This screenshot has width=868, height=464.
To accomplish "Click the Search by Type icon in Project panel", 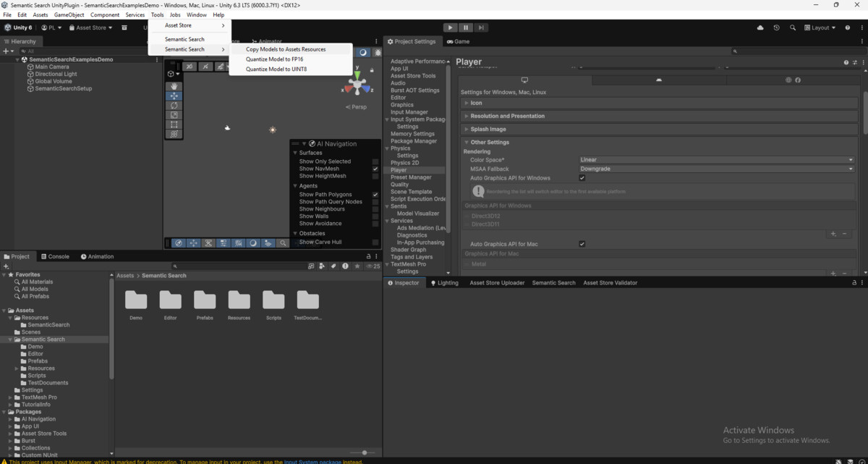I will pyautogui.click(x=322, y=266).
